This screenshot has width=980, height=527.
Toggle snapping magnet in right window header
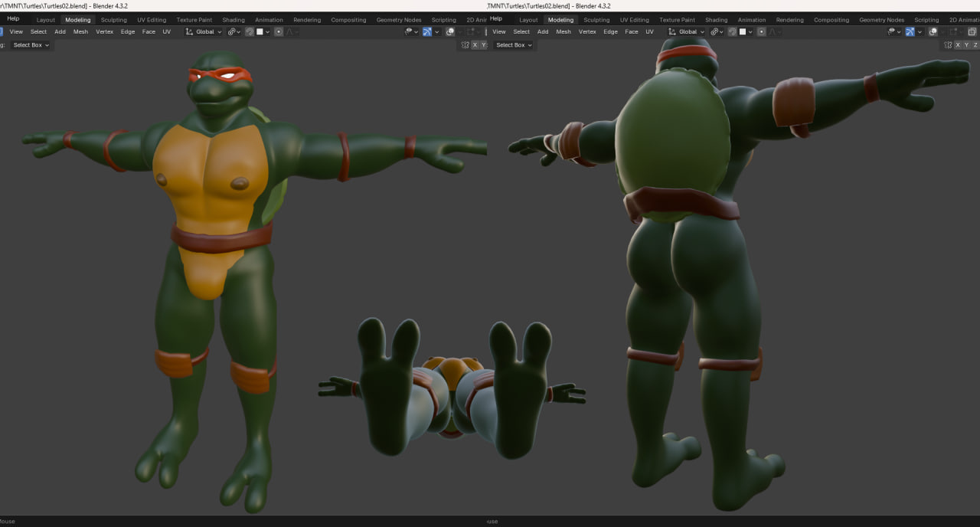click(x=732, y=31)
